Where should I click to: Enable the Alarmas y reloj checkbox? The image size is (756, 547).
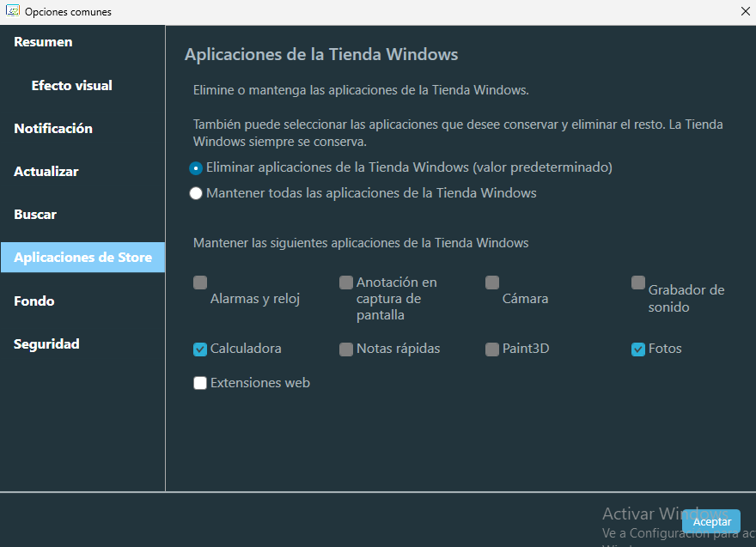click(x=200, y=283)
